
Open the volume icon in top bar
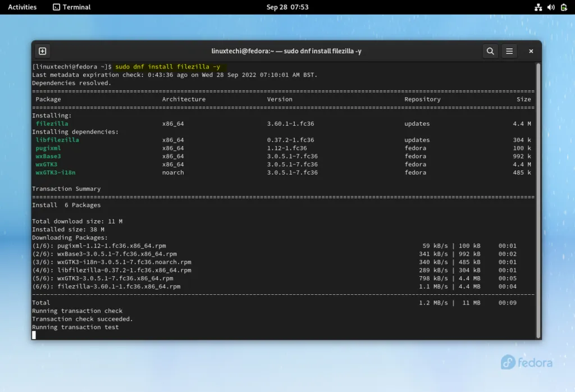551,7
